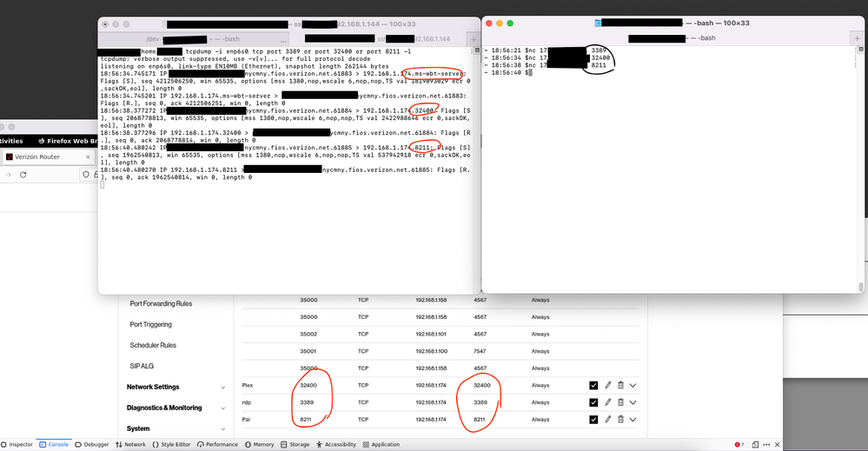
Task: Click the tracking protection shield icon
Action: pos(86,175)
